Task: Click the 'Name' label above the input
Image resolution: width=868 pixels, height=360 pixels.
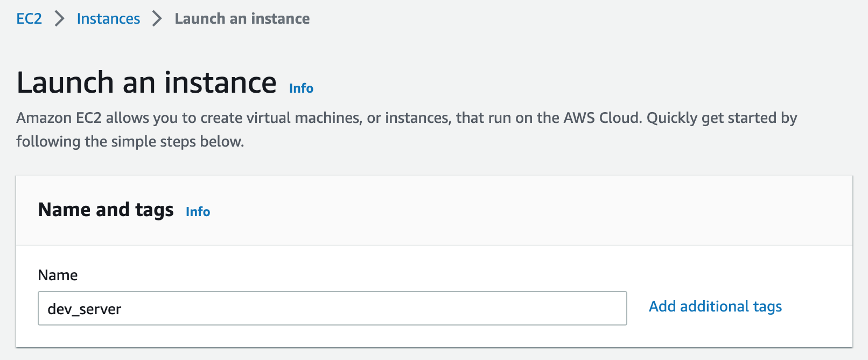Action: (58, 275)
